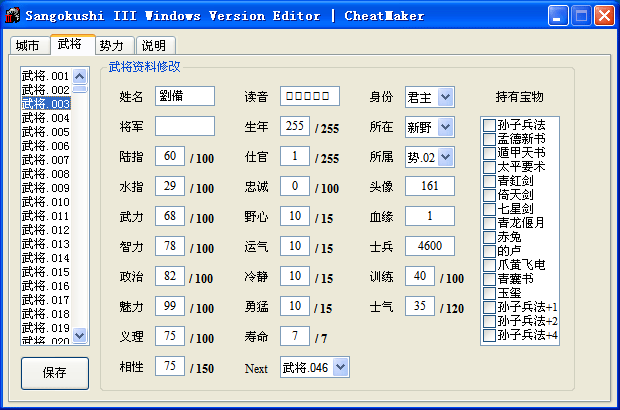The height and width of the screenshot is (410, 620).
Task: Click the 姓名 name input field
Action: 185,96
